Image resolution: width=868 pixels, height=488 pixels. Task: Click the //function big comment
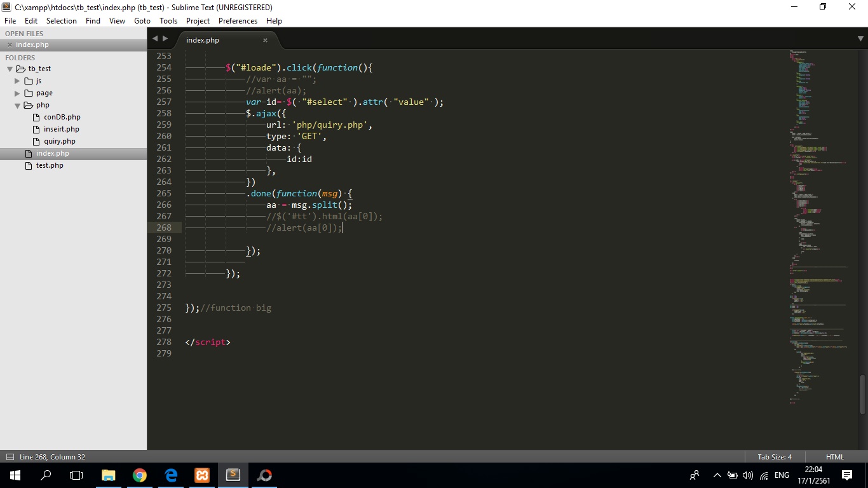[x=236, y=308]
